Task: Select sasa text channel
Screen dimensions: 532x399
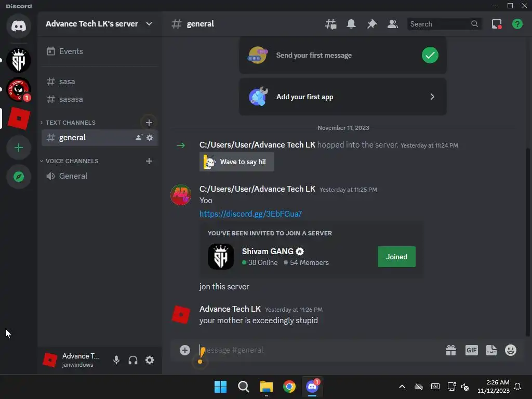Action: pos(99,82)
